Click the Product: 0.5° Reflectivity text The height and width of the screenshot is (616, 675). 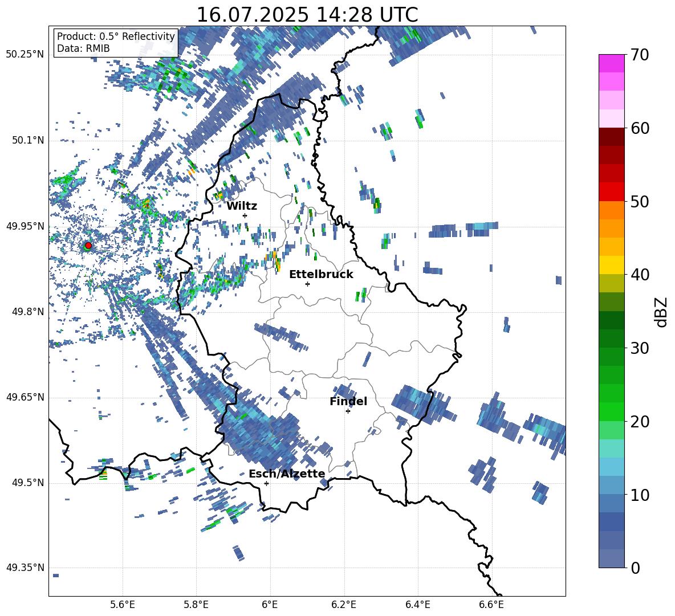(x=116, y=36)
